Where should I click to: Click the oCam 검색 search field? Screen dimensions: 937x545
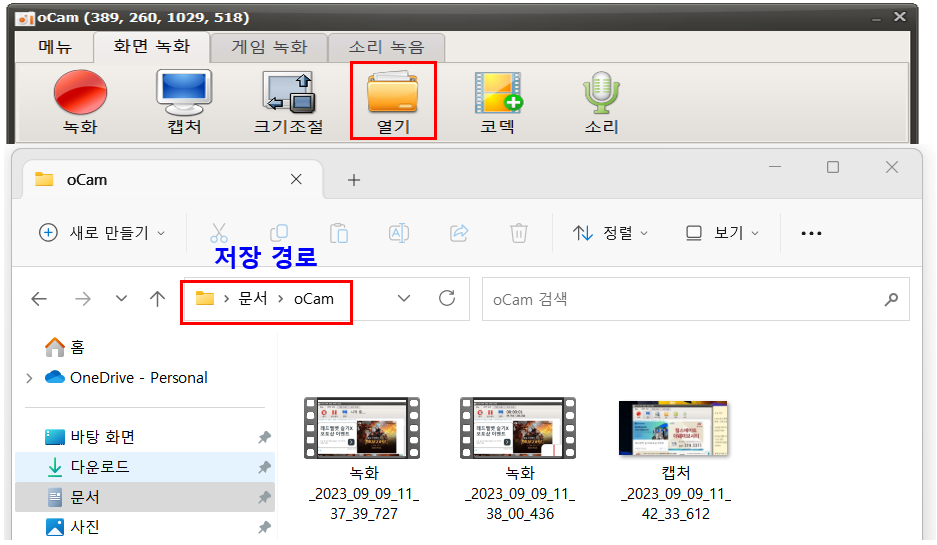pyautogui.click(x=696, y=299)
